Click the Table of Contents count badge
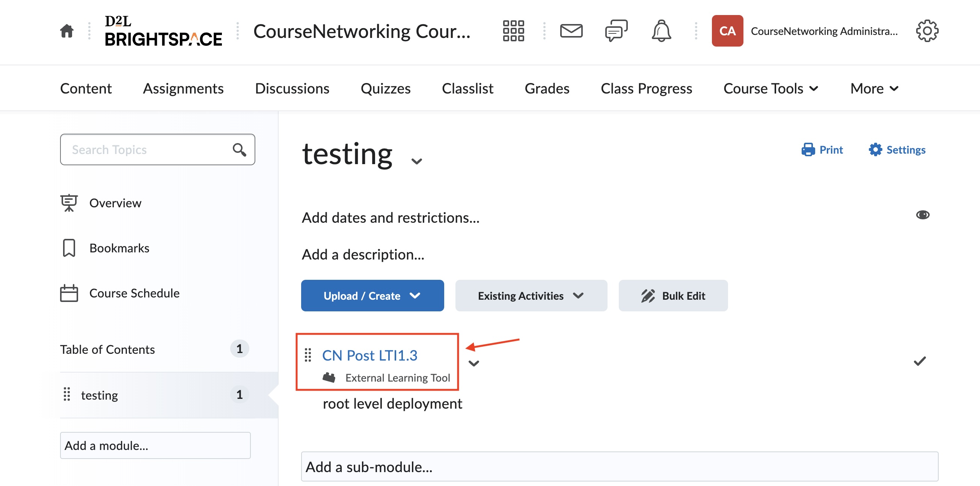Screen dimensions: 980x486 coord(239,349)
